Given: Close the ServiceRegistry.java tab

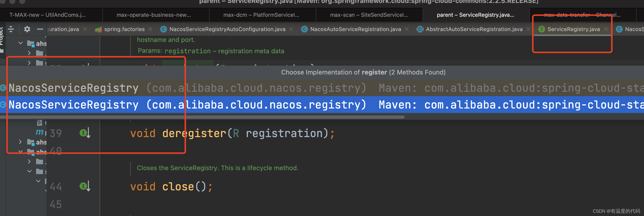Looking at the screenshot, I should point(606,29).
